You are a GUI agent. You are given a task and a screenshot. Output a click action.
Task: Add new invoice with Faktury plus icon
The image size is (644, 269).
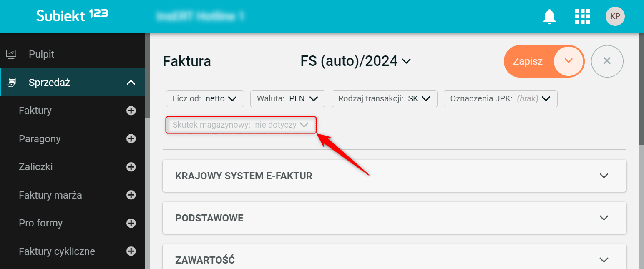coord(131,111)
